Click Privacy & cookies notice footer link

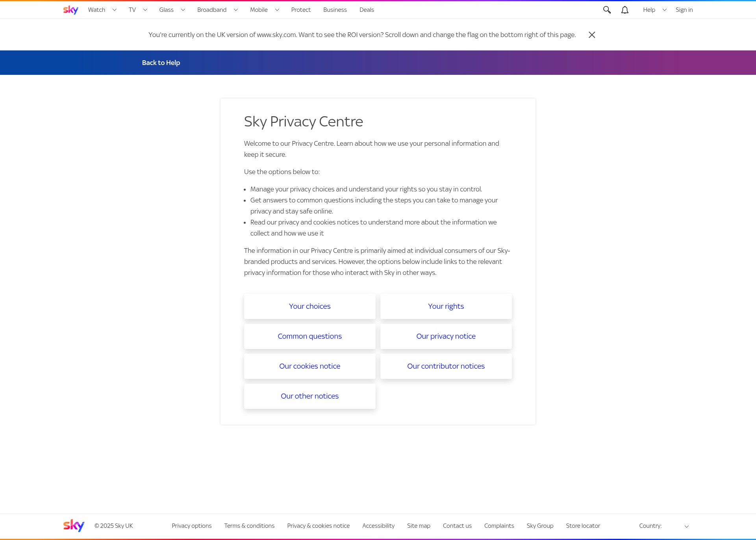tap(319, 526)
